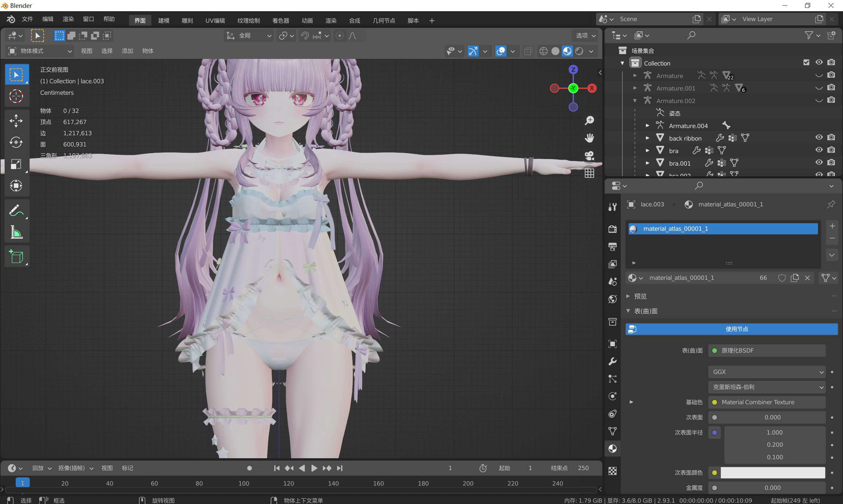Image resolution: width=843 pixels, height=504 pixels.
Task: Switch to rendered shading mode
Action: tap(579, 51)
